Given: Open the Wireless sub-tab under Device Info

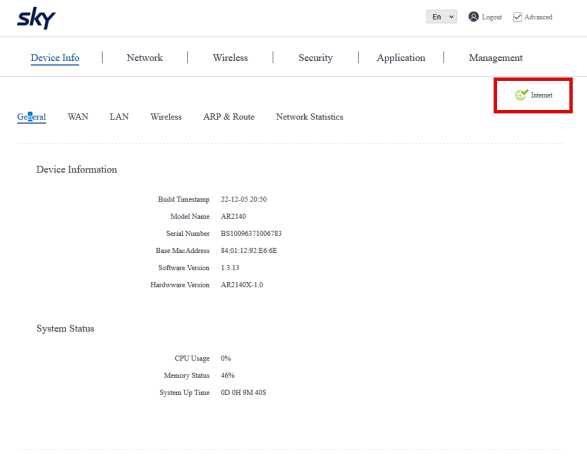Looking at the screenshot, I should pyautogui.click(x=166, y=117).
